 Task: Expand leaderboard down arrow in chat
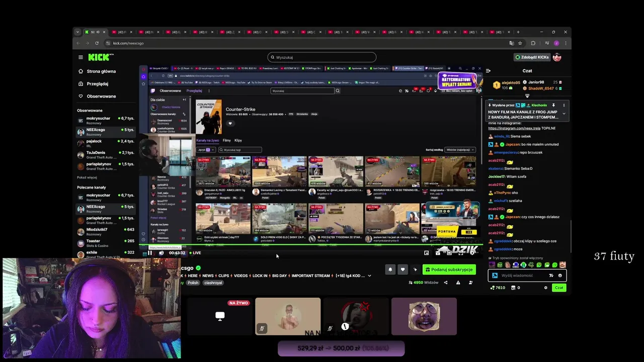(x=527, y=96)
